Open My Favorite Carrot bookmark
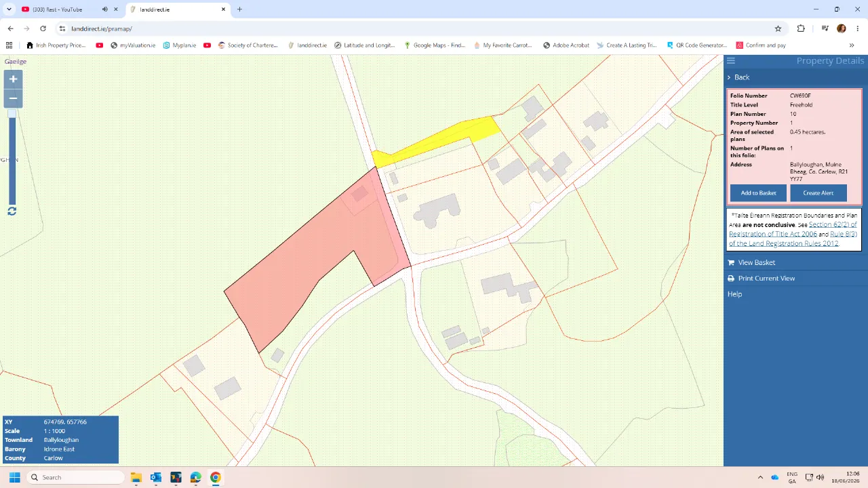The height and width of the screenshot is (488, 868). coord(504,45)
